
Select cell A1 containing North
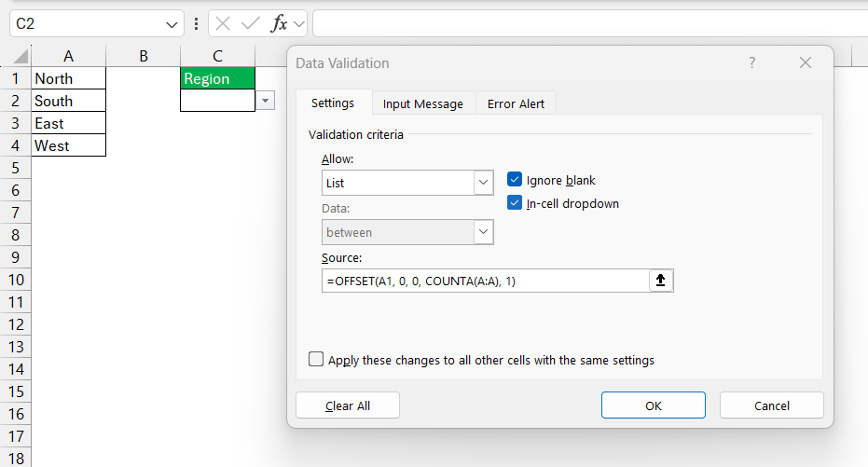pos(69,78)
